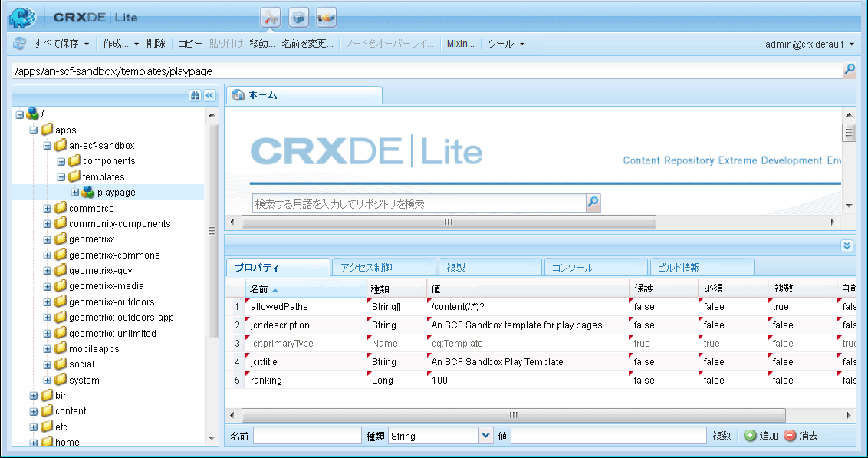The image size is (868, 458).
Task: Collapse the an-scf-sandbox tree node
Action: (x=47, y=146)
